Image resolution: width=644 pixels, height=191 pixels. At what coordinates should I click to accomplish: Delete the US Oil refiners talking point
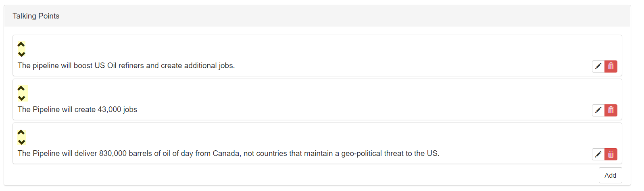point(611,66)
